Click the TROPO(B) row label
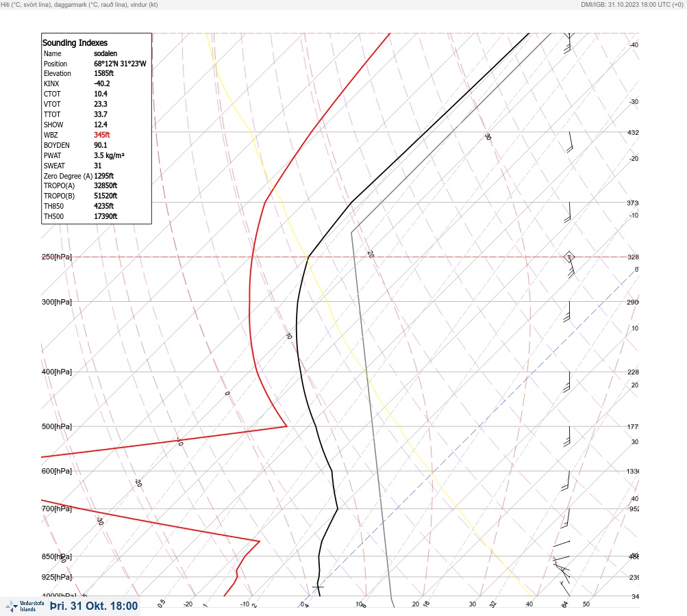Screen dimensions: 687x616 click(x=59, y=196)
